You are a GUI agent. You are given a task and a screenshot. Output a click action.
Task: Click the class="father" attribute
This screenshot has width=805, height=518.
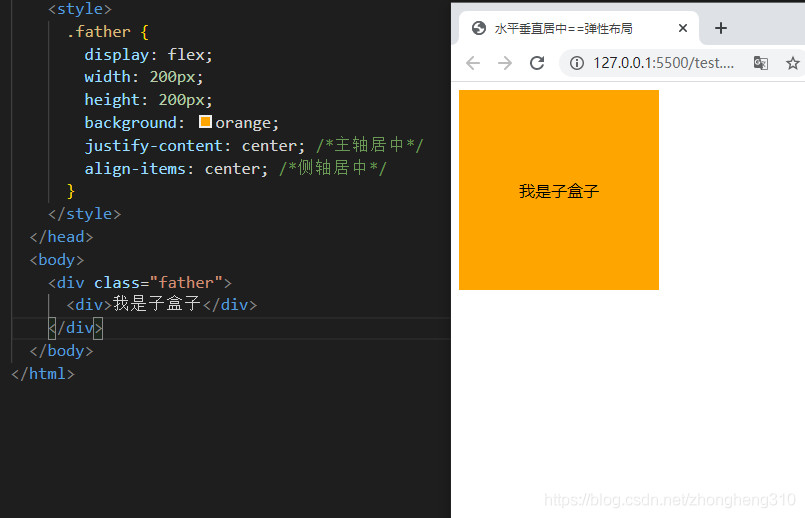159,282
